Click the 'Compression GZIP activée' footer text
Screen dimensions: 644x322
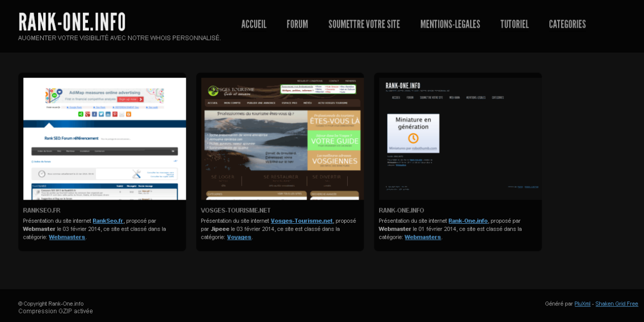click(x=56, y=311)
